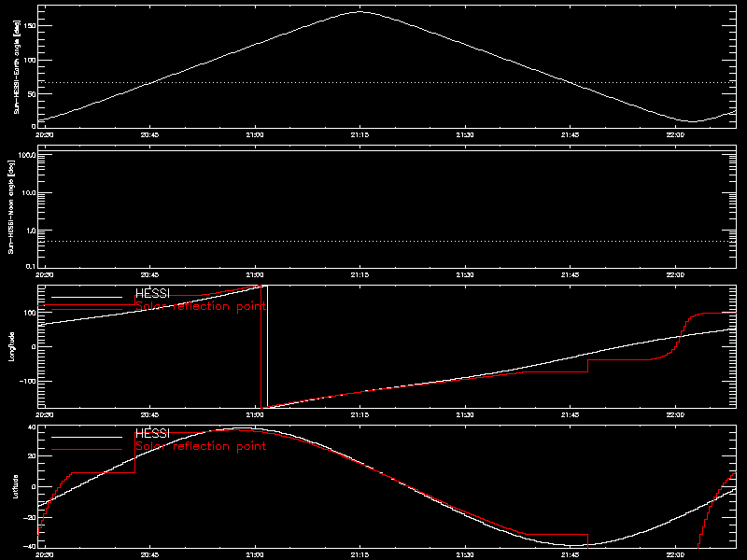Click the 20:45 time label under Latitude panel
This screenshot has width=747, height=560.
click(x=149, y=554)
